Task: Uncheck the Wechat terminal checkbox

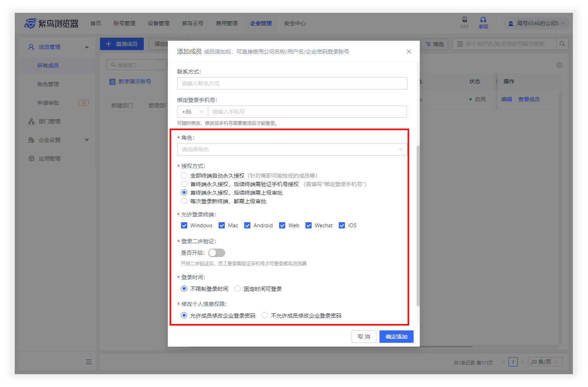Action: click(x=309, y=225)
